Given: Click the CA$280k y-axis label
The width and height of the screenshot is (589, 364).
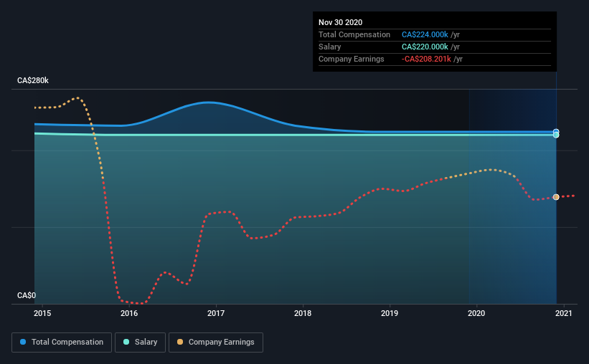Looking at the screenshot, I should (x=33, y=81).
